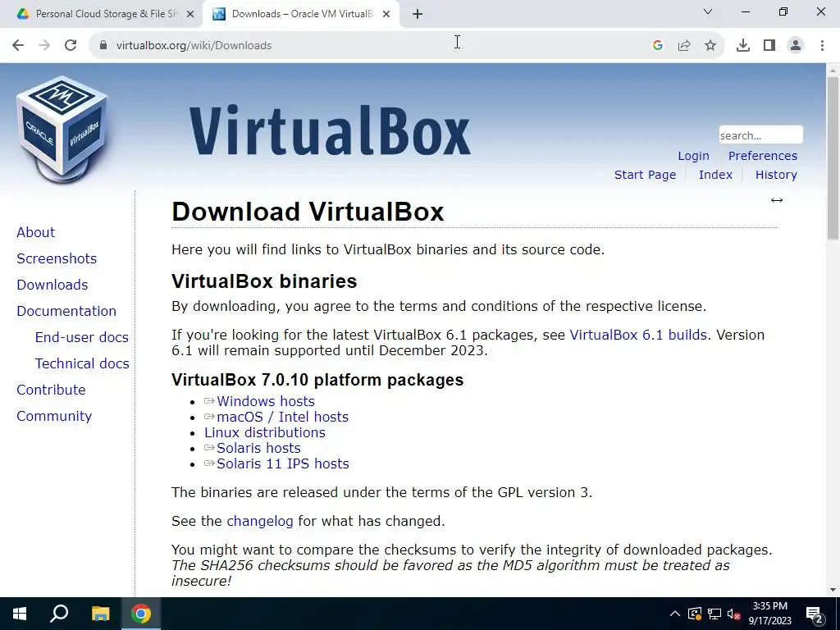This screenshot has height=630, width=840.
Task: Click the share page icon
Action: tap(684, 45)
